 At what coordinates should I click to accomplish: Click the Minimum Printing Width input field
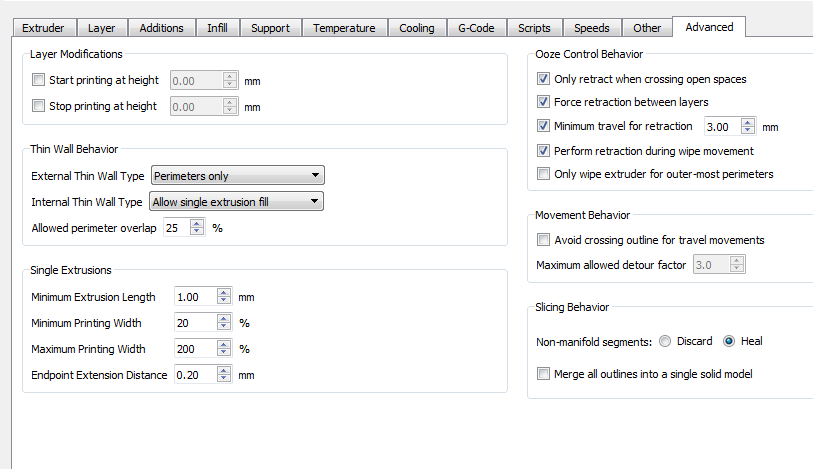[x=194, y=323]
